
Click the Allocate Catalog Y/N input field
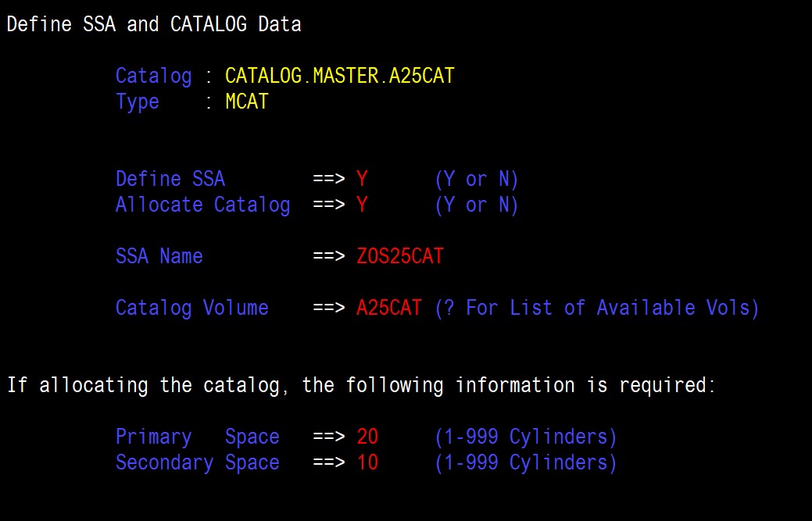(362, 205)
